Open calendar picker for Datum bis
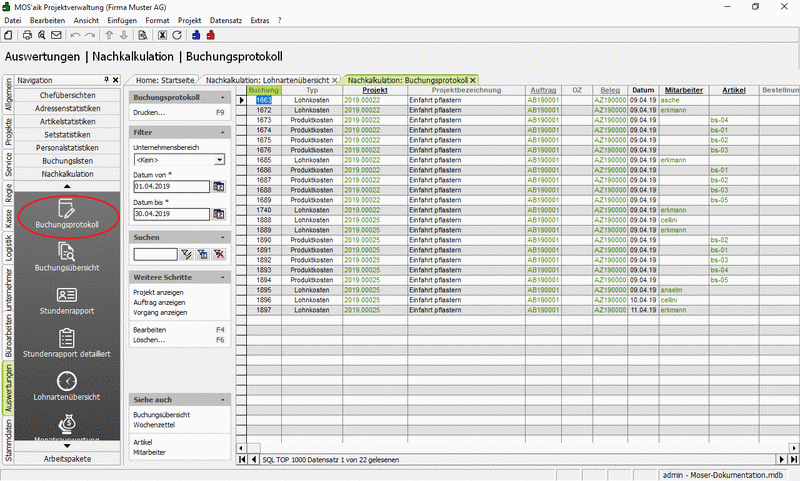The height and width of the screenshot is (481, 800). tap(219, 214)
